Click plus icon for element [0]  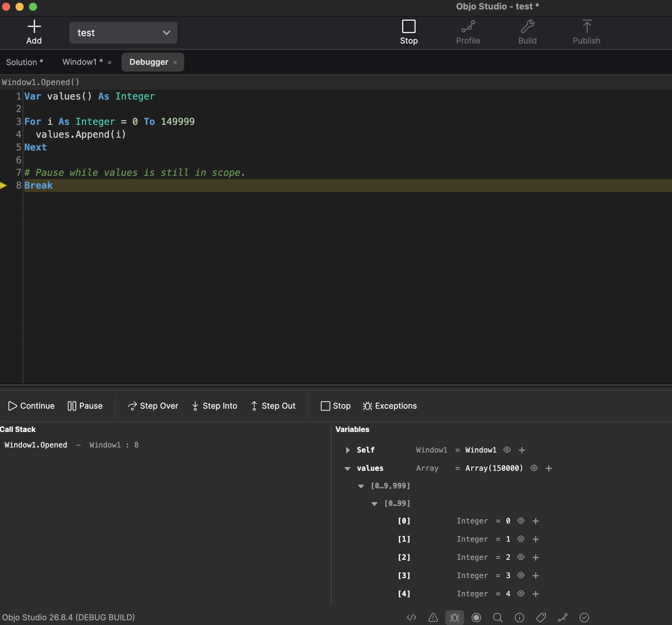point(536,521)
